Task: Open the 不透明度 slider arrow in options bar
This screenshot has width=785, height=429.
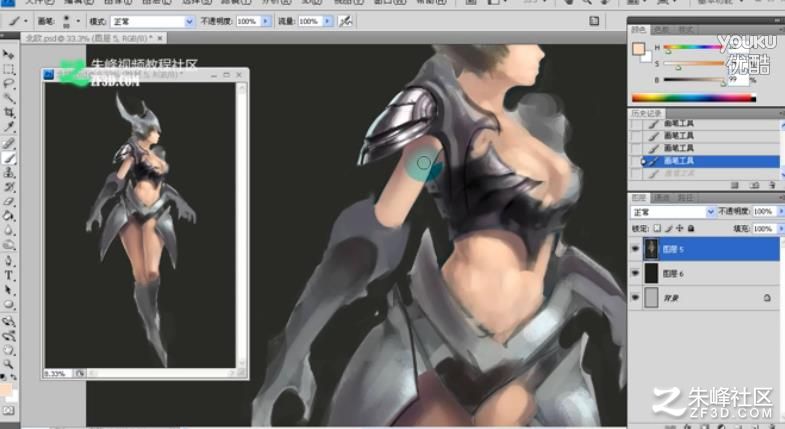Action: click(x=266, y=21)
